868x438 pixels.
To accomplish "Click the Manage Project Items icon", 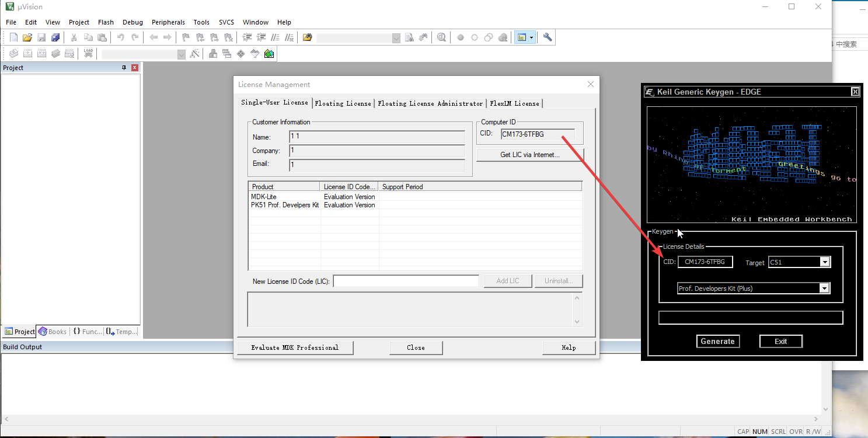I will (213, 54).
